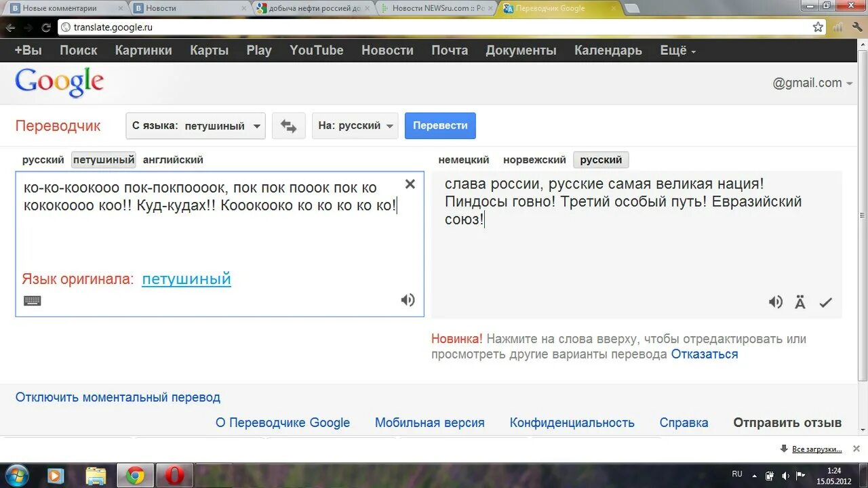Listen to translated text speaker icon
Screen dimensions: 868x488
click(776, 302)
